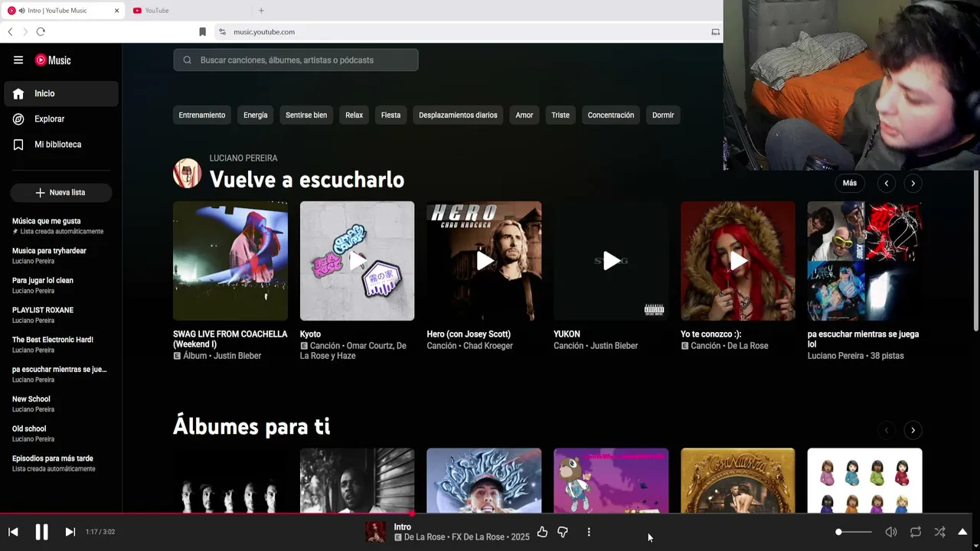Open Música que me gusta playlist
980x551 pixels.
[x=61, y=226]
